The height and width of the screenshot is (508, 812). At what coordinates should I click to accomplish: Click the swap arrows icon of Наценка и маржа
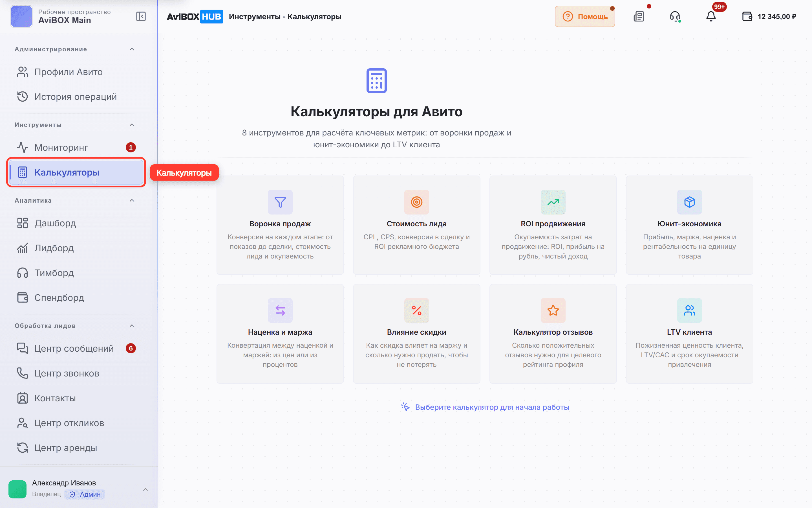pos(280,310)
